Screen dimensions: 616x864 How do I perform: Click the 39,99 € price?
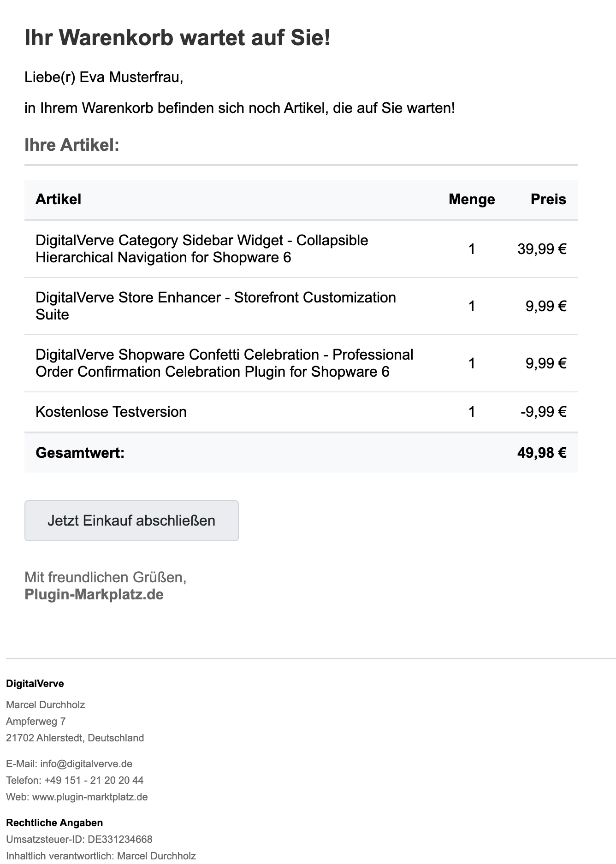[542, 249]
